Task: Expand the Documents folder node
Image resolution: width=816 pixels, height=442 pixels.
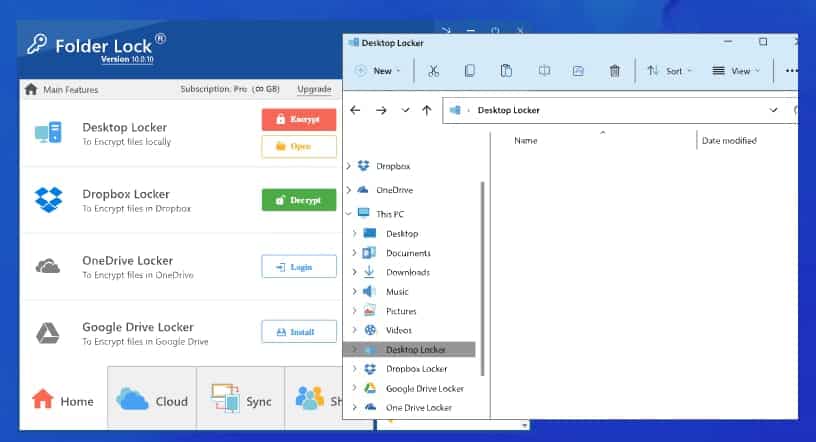Action: coord(355,253)
